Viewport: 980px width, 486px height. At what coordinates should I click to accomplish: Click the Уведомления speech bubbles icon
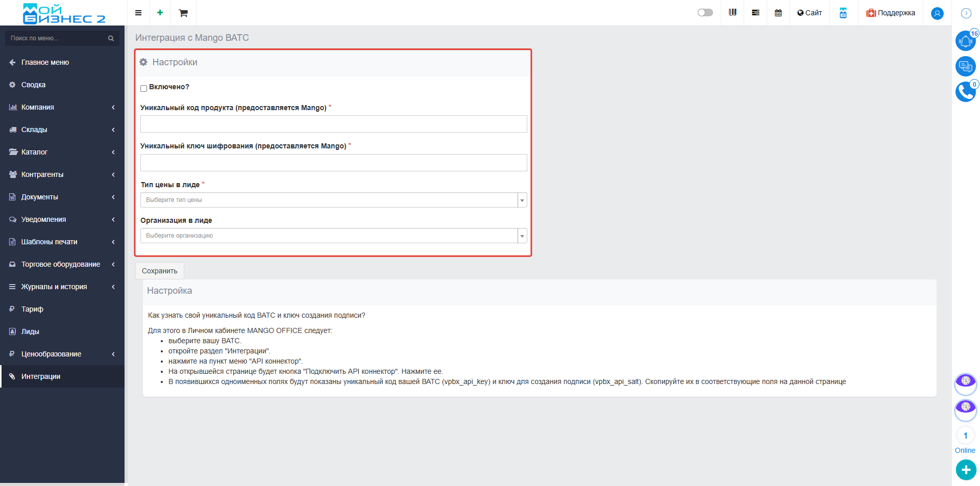click(x=13, y=219)
